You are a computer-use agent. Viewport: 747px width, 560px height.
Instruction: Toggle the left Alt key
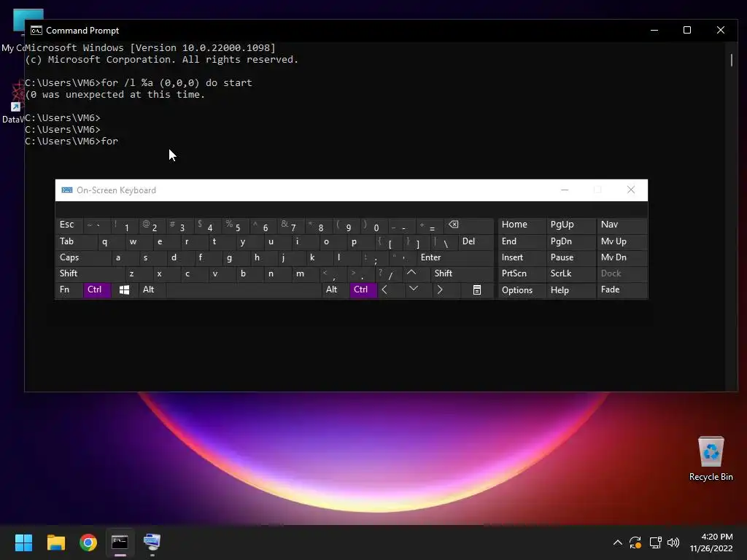coord(152,289)
